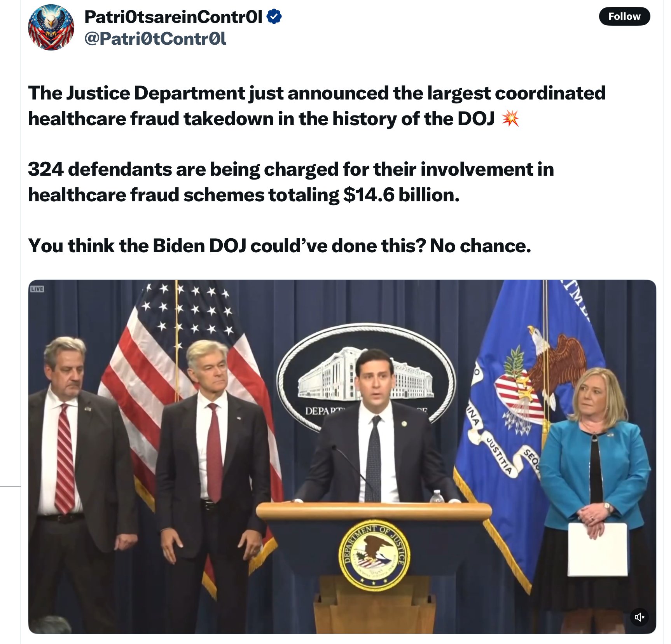Click the oval DOJ building emblem backdrop
671x644 pixels.
tap(366, 377)
